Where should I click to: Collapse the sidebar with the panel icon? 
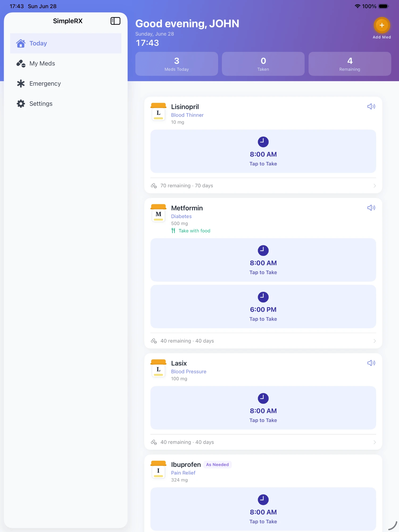pos(115,21)
